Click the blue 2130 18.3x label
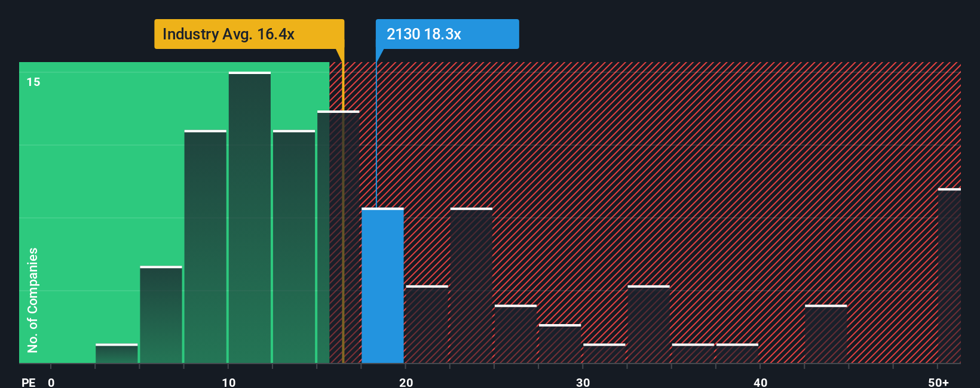 point(447,34)
